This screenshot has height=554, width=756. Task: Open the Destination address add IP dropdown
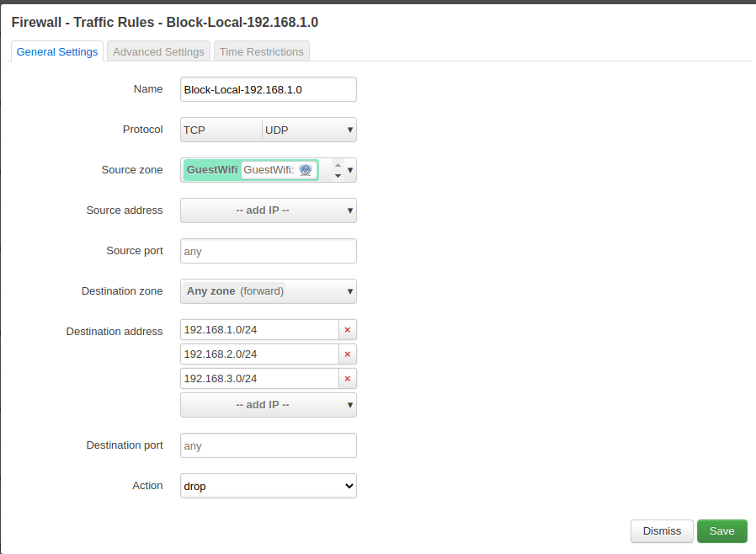pos(269,405)
